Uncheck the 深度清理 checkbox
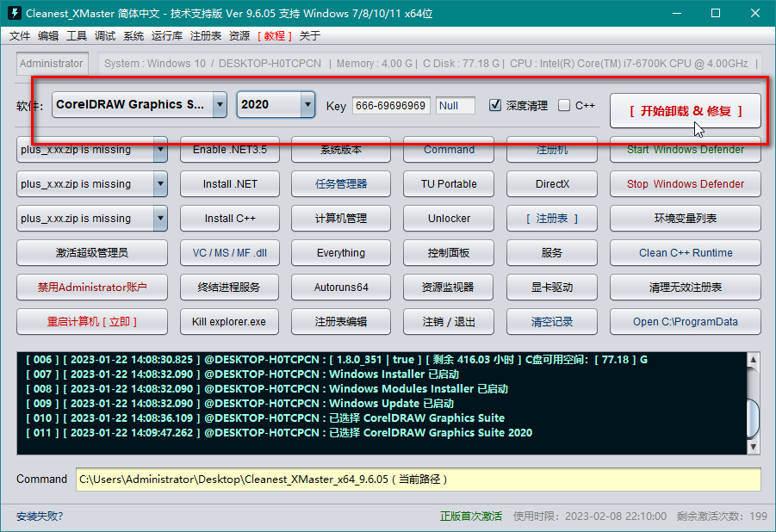 pos(495,105)
